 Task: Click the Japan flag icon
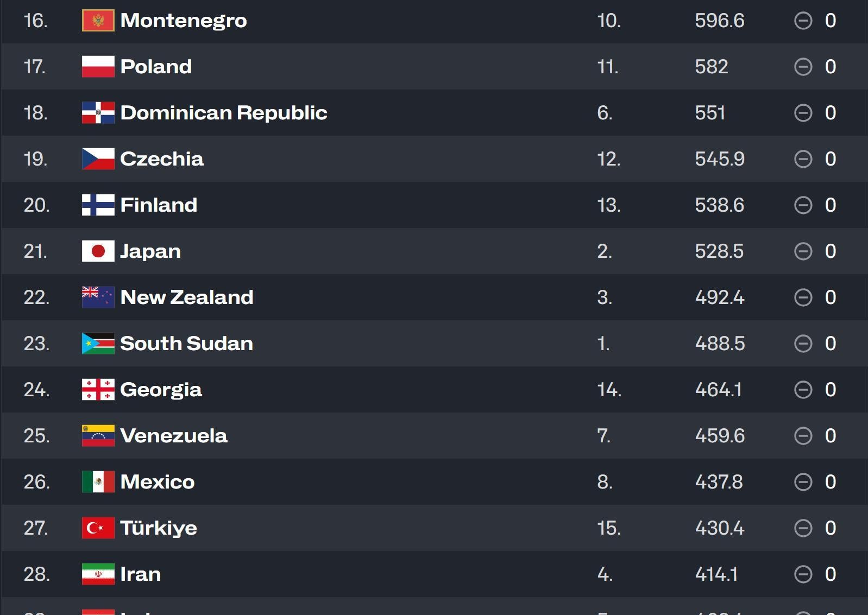pos(98,251)
